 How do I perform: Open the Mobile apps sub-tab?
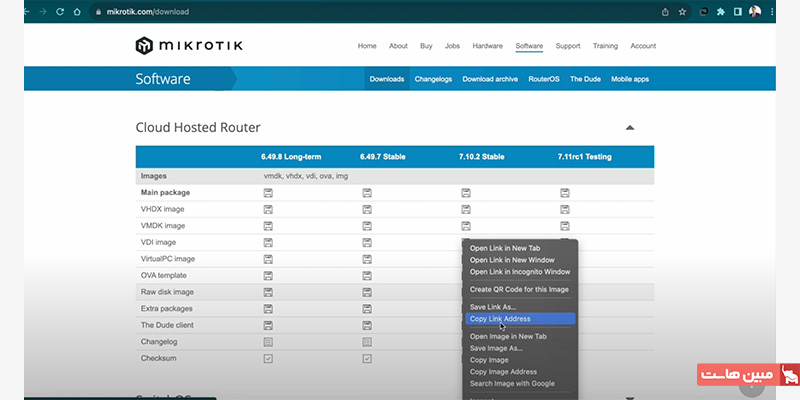click(x=630, y=79)
